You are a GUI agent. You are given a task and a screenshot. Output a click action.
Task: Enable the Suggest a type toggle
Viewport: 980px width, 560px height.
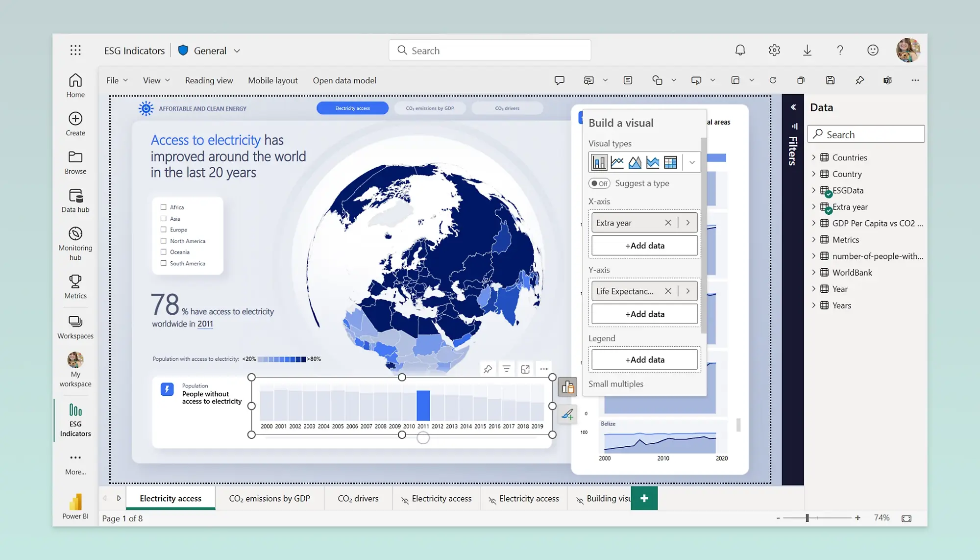(599, 183)
